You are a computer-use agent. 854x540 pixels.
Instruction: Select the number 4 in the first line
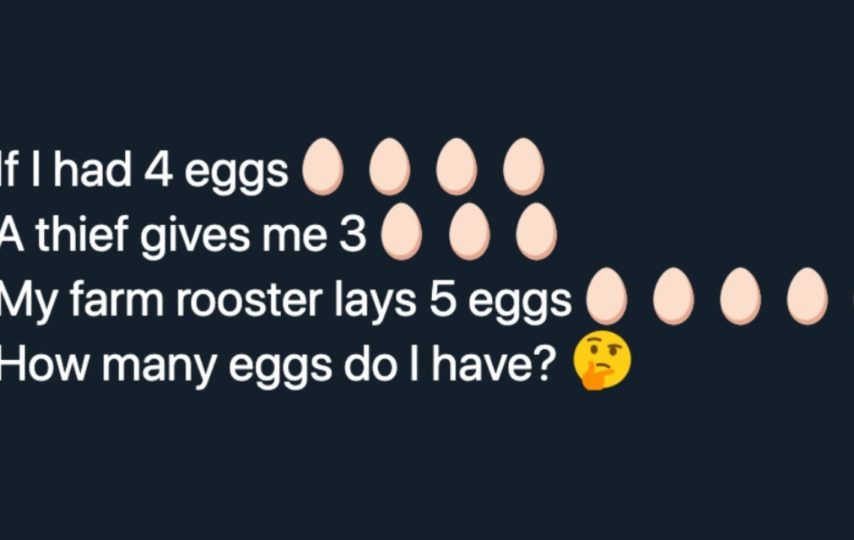tap(158, 169)
